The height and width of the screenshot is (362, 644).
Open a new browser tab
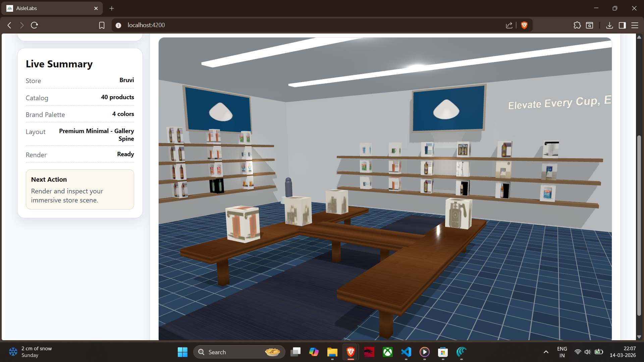click(x=112, y=8)
